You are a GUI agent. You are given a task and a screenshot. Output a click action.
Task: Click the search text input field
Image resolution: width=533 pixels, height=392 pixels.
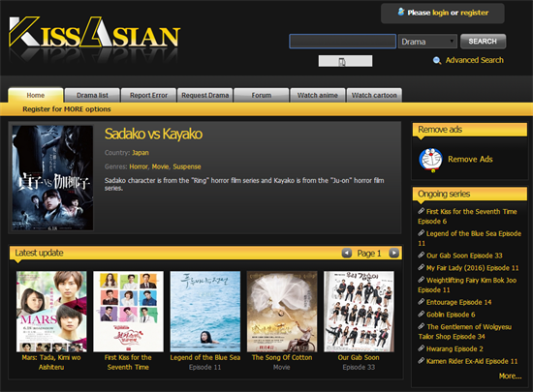pos(343,42)
